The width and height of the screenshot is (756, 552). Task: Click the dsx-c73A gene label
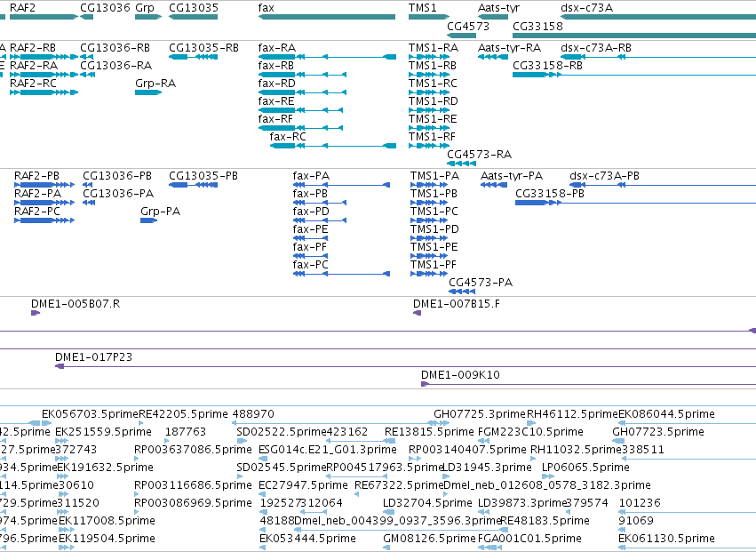587,8
